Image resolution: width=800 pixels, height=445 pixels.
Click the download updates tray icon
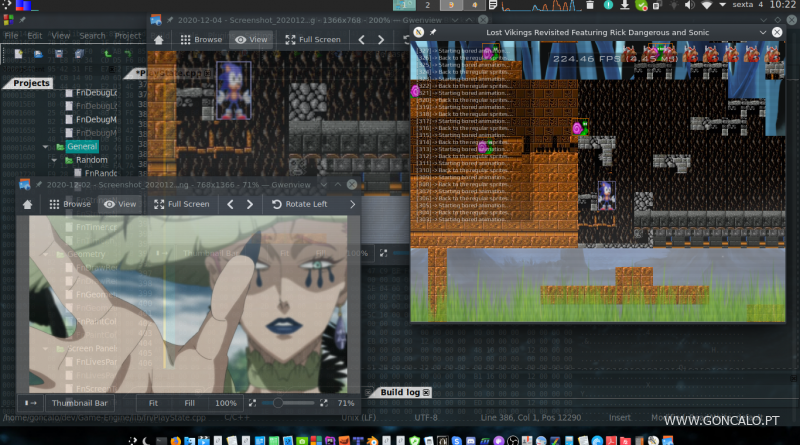(624, 5)
